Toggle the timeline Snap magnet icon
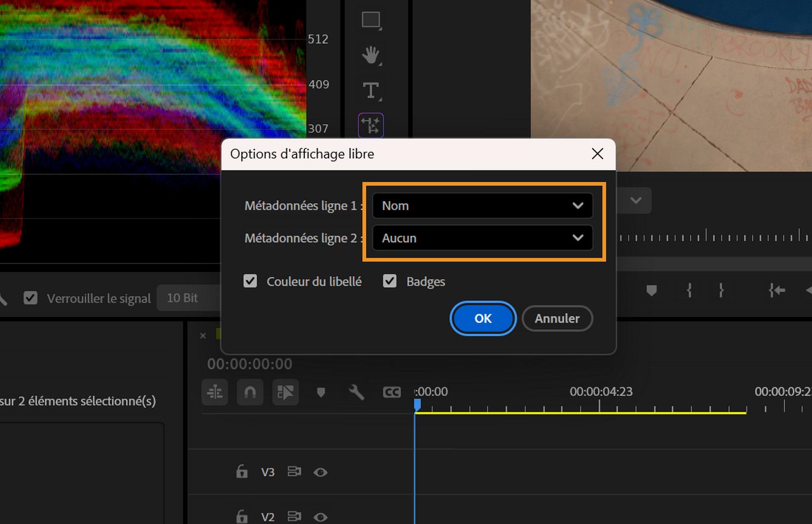 (250, 392)
